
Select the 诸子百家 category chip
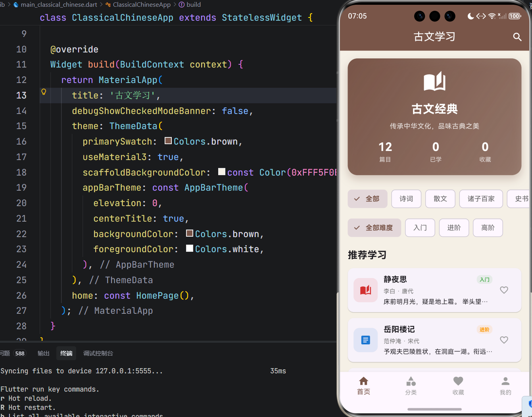481,199
